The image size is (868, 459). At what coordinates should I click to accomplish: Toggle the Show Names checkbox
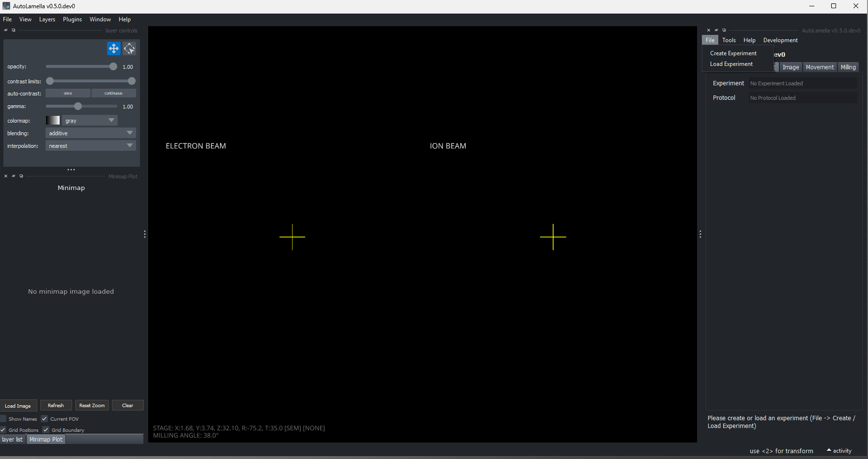3,419
